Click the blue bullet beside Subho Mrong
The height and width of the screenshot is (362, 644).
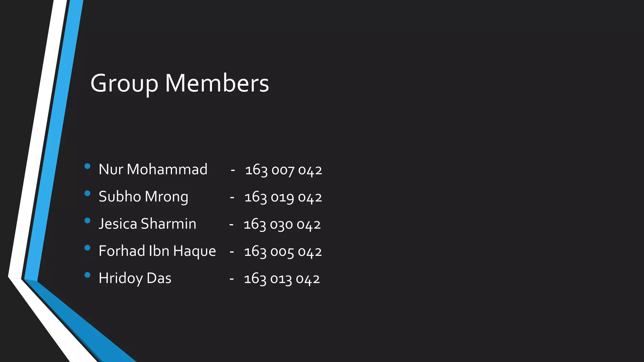click(x=87, y=193)
